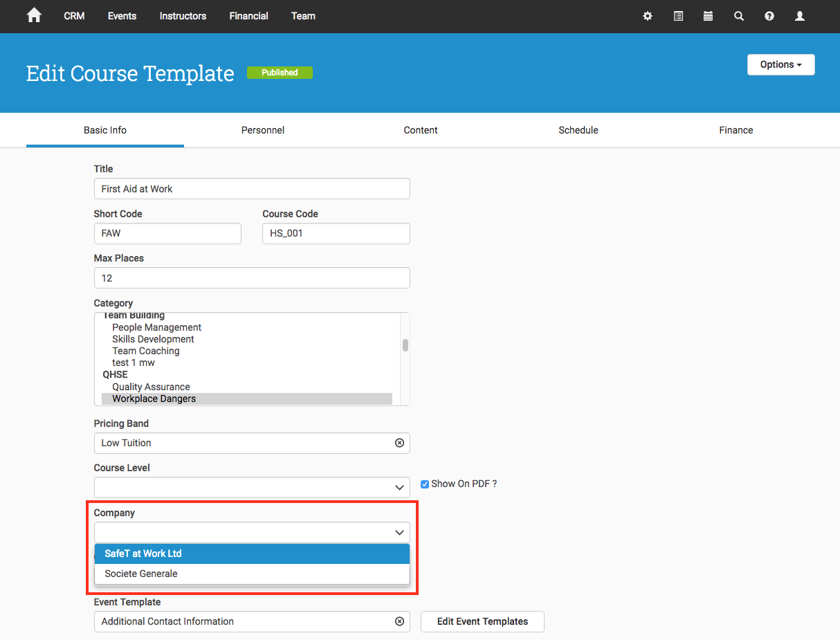Viewport: 840px width, 640px height.
Task: Click the search magnifier icon
Action: pyautogui.click(x=739, y=16)
